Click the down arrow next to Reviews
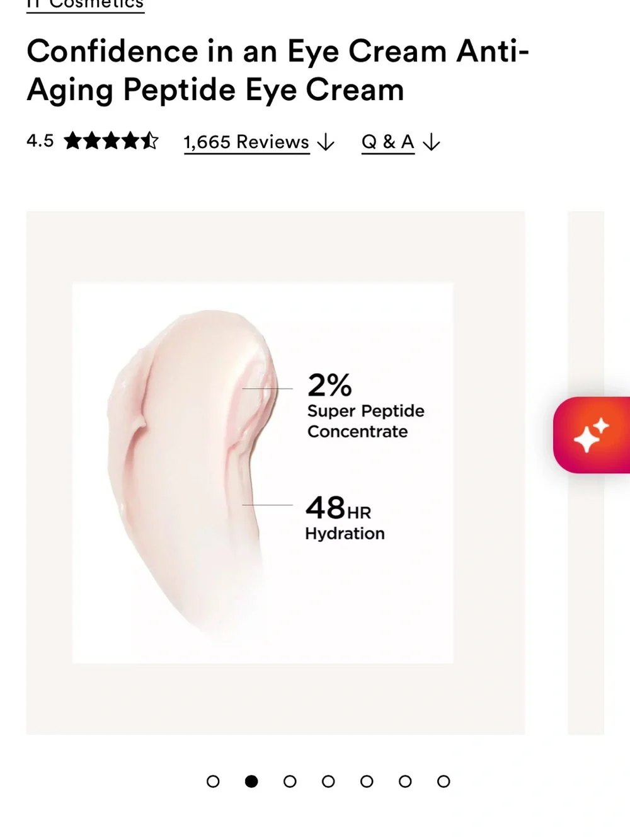This screenshot has width=630, height=840. click(326, 142)
